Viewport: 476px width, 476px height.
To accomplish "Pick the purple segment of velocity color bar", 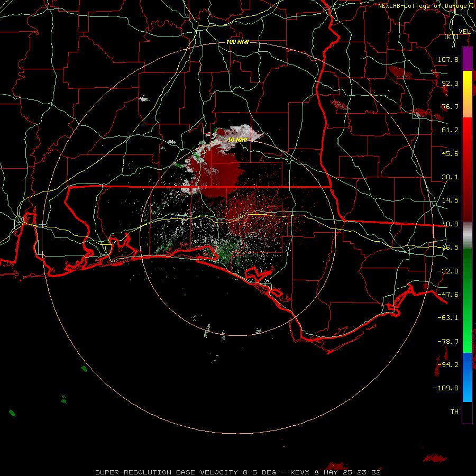I will pos(467,59).
